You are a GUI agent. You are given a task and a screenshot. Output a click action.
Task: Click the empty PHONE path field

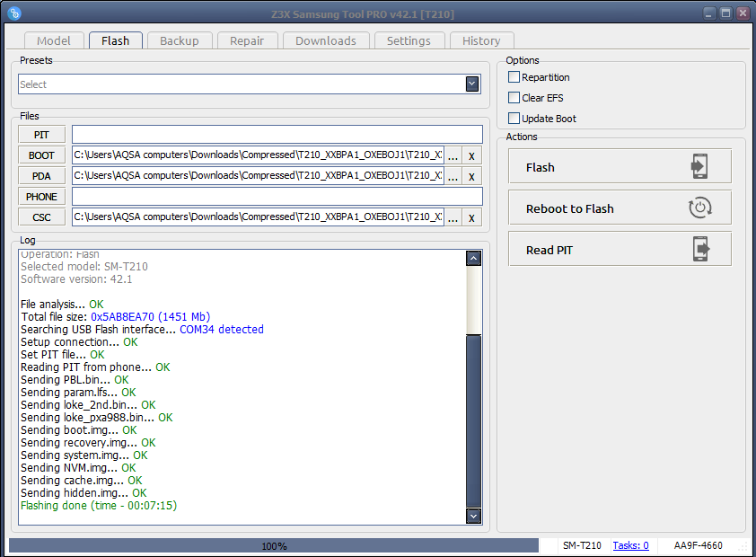point(277,197)
